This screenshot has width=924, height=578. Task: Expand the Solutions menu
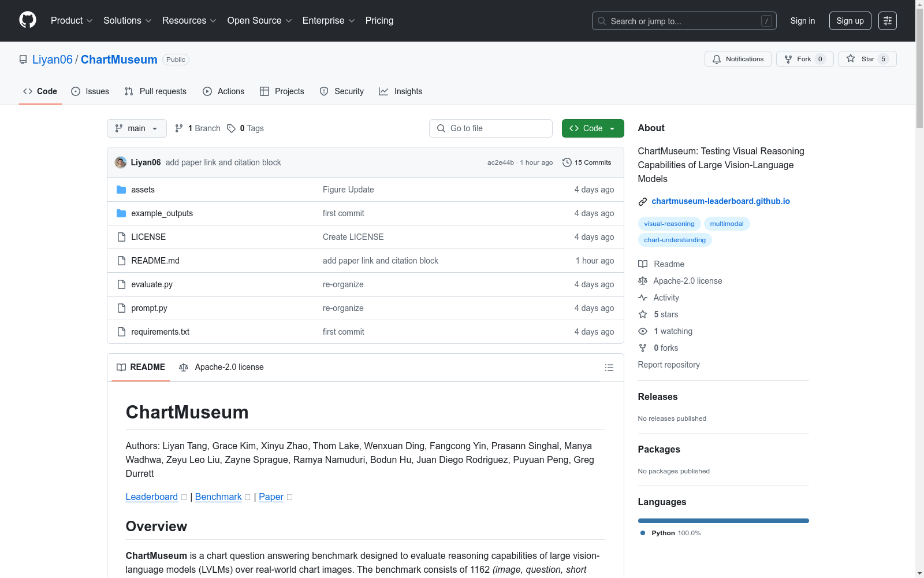[128, 21]
